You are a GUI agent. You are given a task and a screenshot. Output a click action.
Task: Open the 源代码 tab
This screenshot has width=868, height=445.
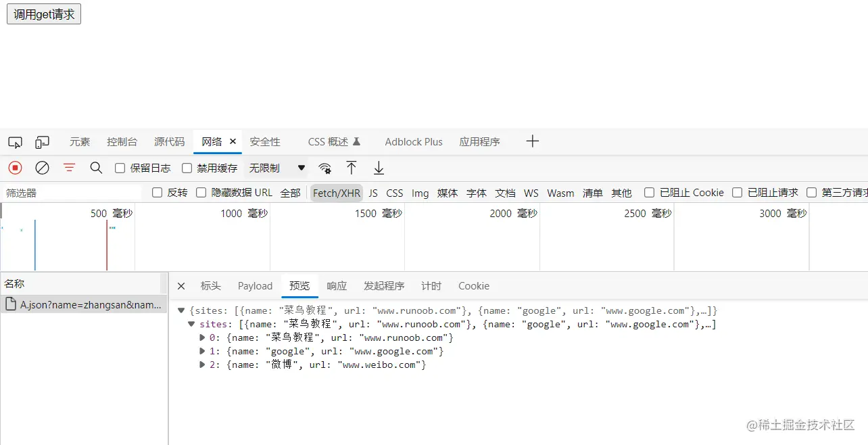click(x=169, y=141)
